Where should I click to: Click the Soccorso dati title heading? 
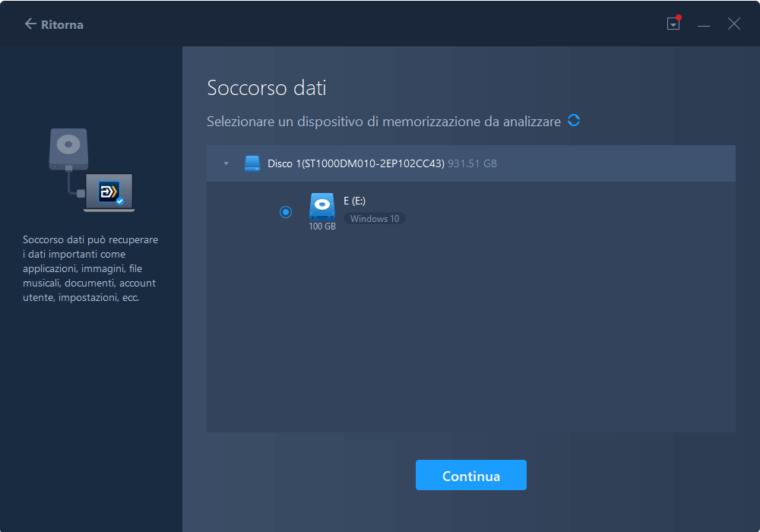[x=266, y=87]
